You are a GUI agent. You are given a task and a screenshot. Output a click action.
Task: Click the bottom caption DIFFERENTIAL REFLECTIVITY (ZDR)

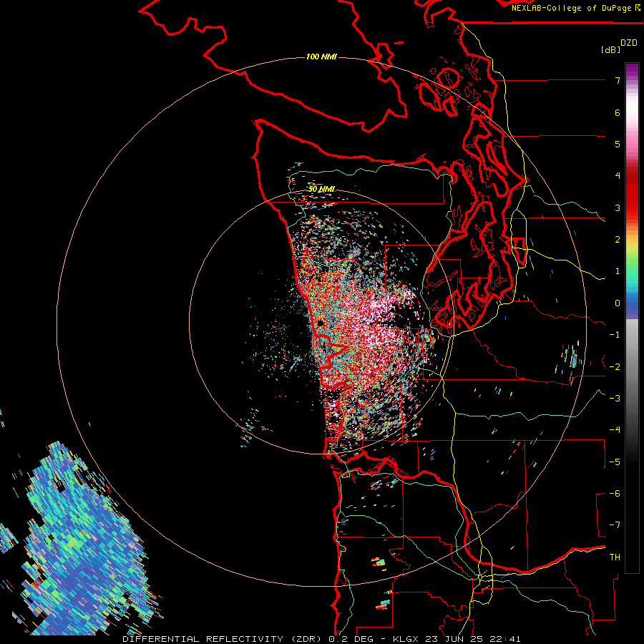click(223, 639)
